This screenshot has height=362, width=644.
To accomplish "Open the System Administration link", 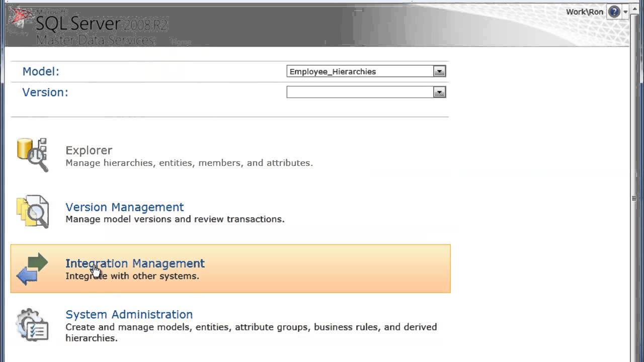I will click(129, 314).
